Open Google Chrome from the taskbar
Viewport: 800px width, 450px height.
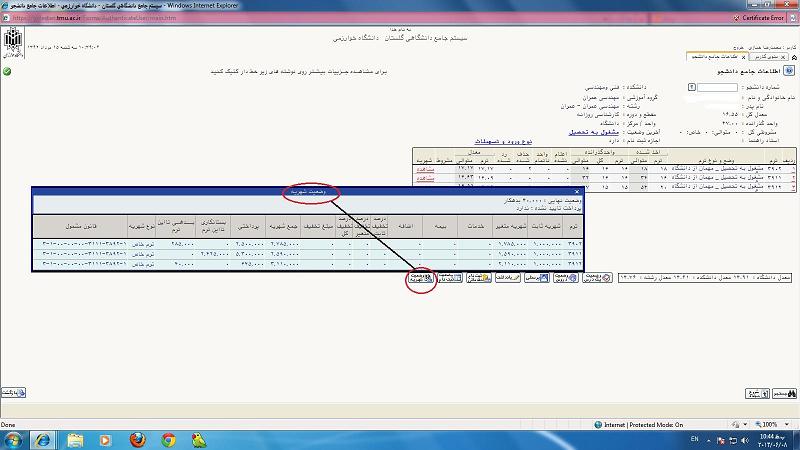pyautogui.click(x=168, y=440)
